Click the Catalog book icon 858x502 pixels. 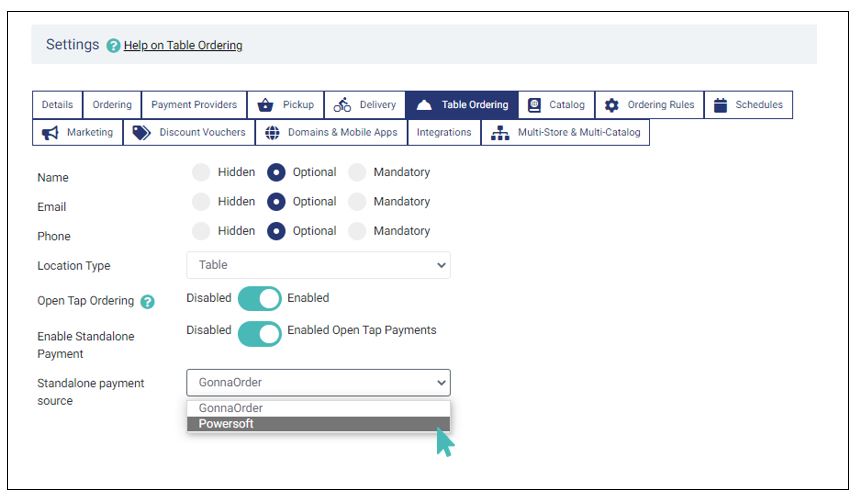coord(534,105)
